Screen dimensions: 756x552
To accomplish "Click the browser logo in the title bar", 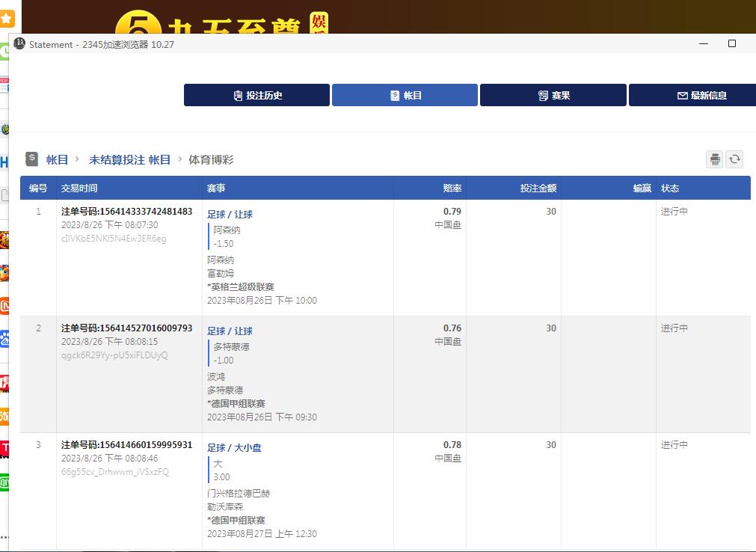I will 19,44.
